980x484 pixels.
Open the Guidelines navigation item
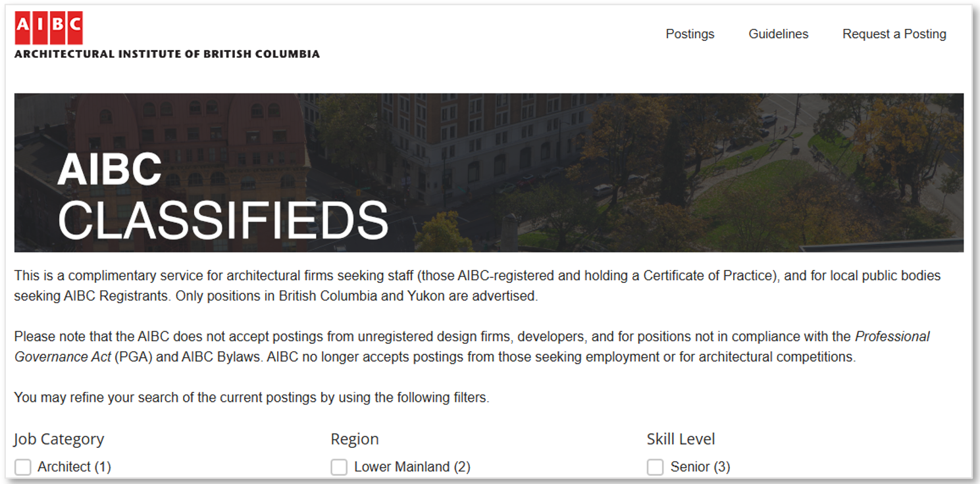click(x=778, y=34)
